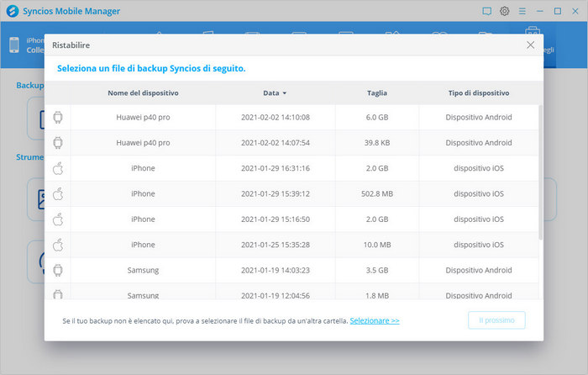588x375 pixels.
Task: Click the 3.5 GB size cell
Action: [x=377, y=270]
